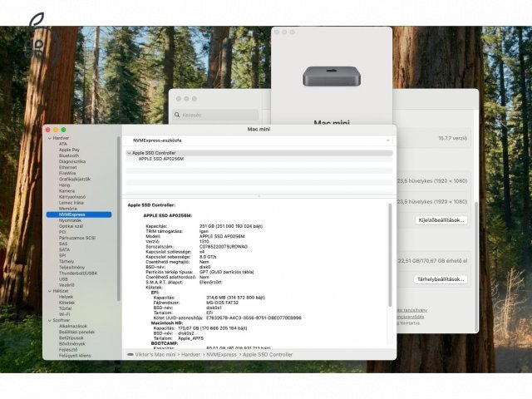
Task: Select FireWire in the sidebar
Action: [x=67, y=173]
